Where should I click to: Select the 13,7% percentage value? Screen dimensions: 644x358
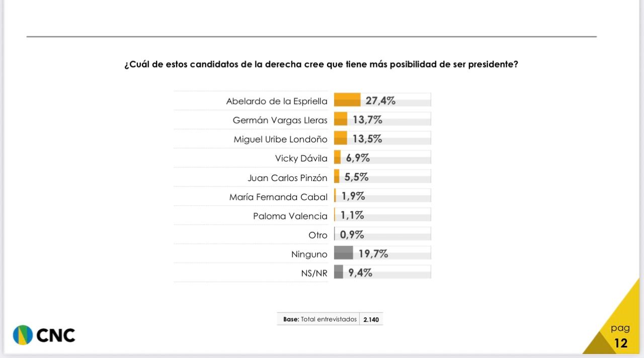(367, 120)
